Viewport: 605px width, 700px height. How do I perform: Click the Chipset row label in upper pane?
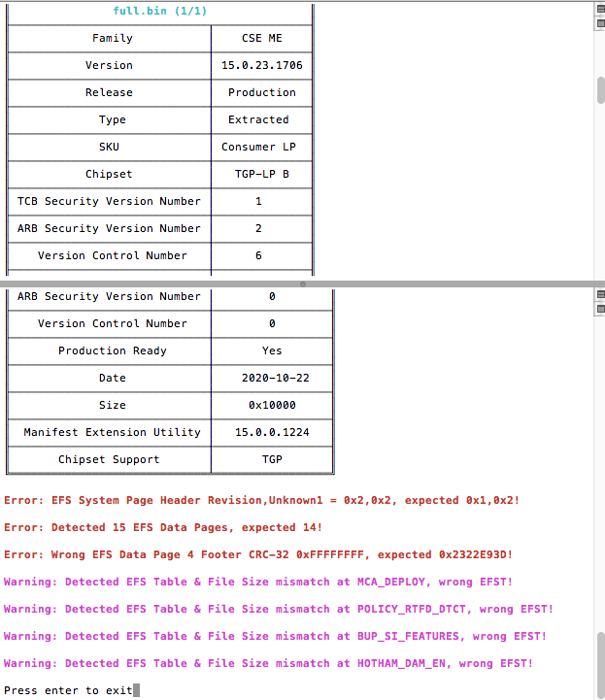[x=109, y=174]
